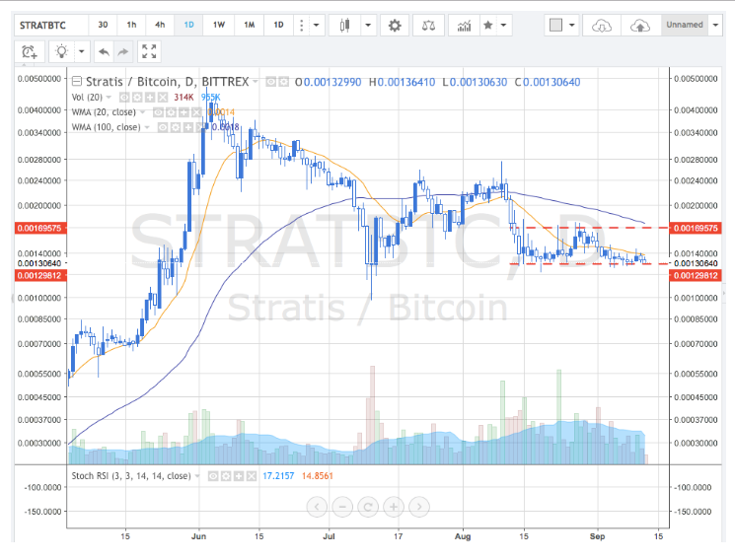Viewport: 735px width, 560px height.
Task: Select the 4h timeframe
Action: pyautogui.click(x=160, y=25)
